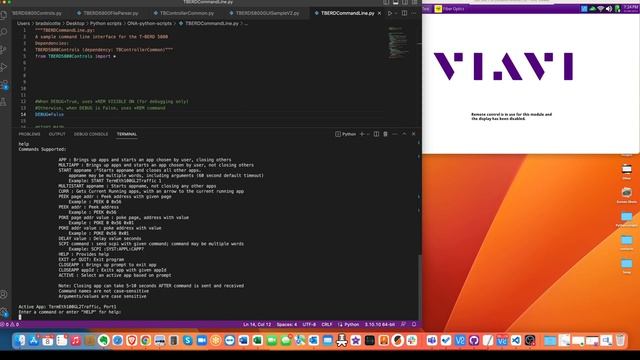640x360 pixels.
Task: Click the Wi-Fi icon in VIAVI status bar
Action: (600, 9)
